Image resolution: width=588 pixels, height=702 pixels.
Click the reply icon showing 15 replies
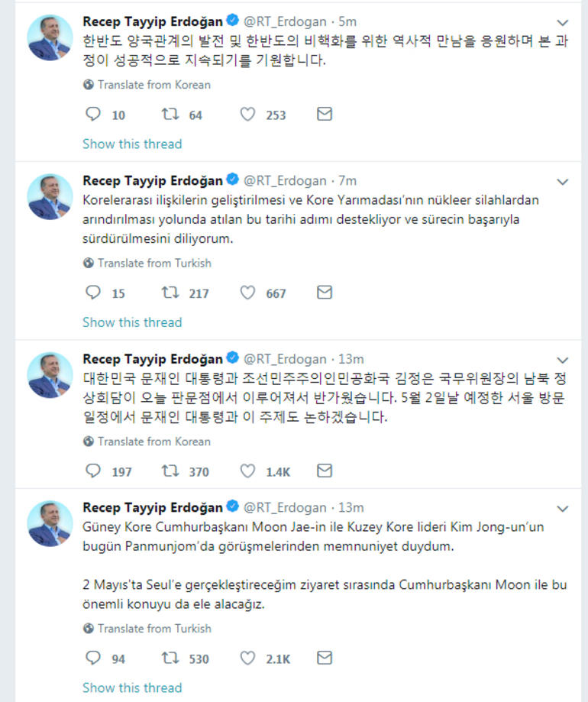[x=93, y=293]
